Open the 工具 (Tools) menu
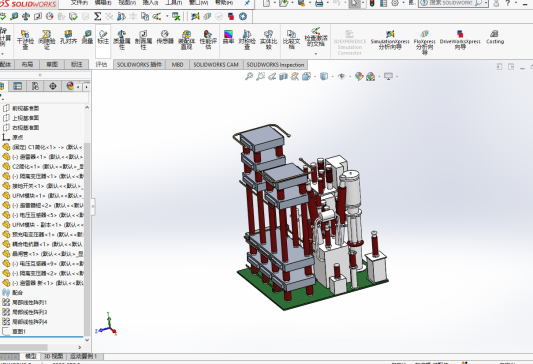Image resolution: width=533 pixels, height=364 pixels. (x=174, y=3)
